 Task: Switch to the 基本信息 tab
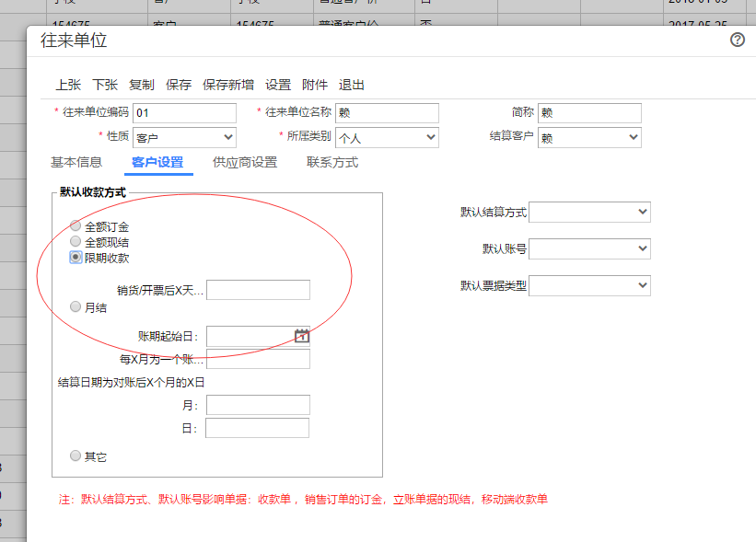[76, 163]
